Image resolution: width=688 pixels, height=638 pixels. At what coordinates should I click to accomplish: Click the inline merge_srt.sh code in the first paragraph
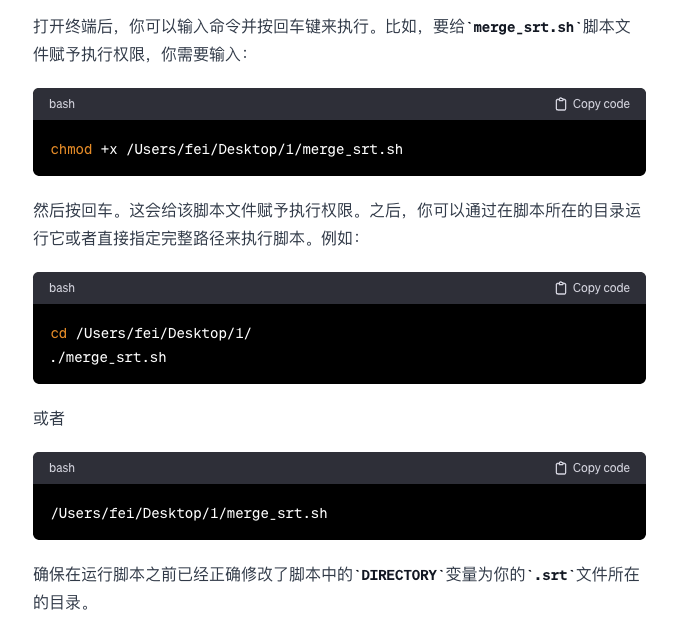pyautogui.click(x=523, y=27)
